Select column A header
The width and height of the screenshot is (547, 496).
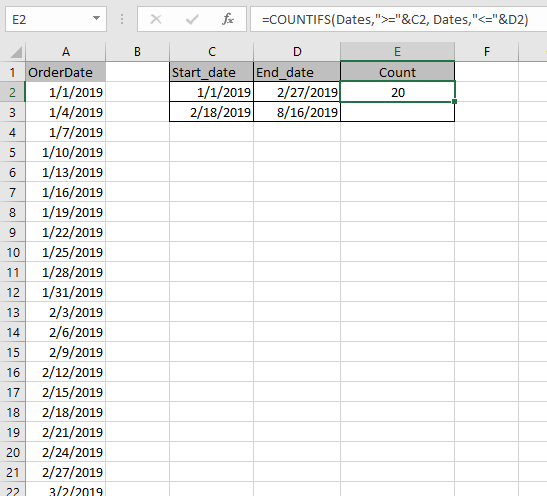(x=66, y=52)
